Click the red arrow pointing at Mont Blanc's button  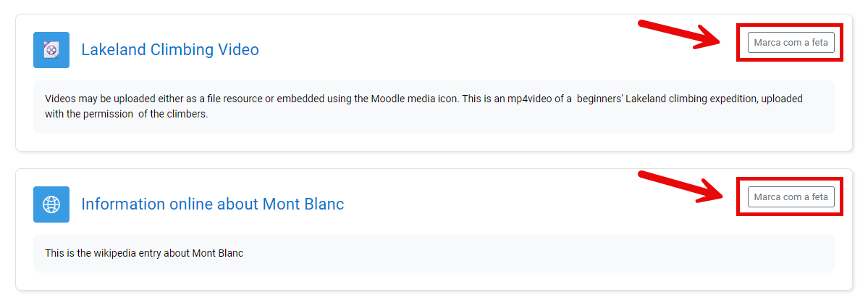[x=680, y=186]
